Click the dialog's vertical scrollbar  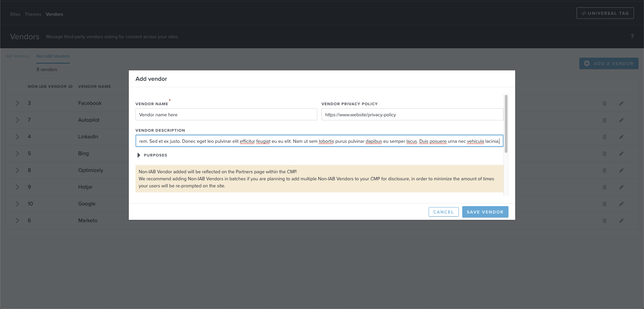pos(506,124)
